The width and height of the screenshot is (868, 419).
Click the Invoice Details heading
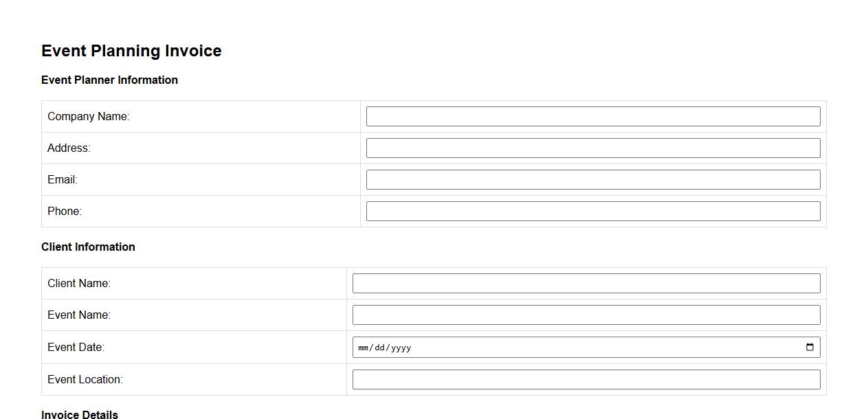tap(80, 414)
